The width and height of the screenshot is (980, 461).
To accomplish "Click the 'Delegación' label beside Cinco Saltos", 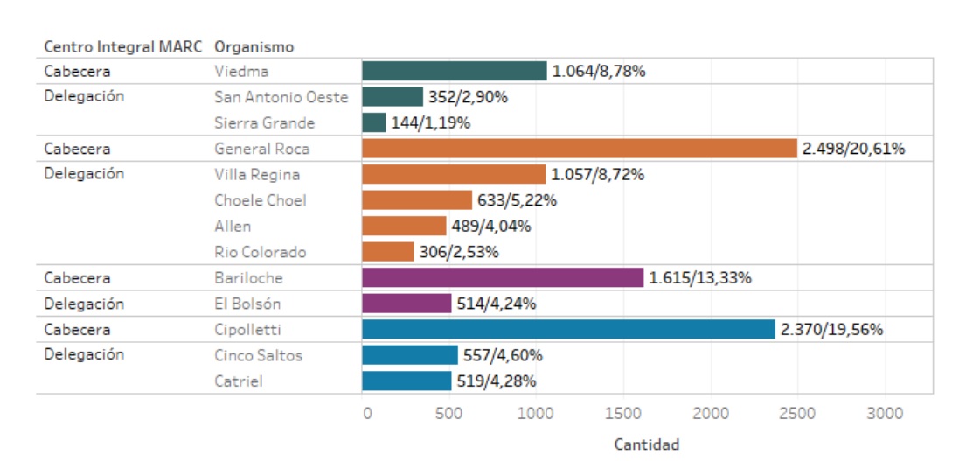I will point(84,354).
